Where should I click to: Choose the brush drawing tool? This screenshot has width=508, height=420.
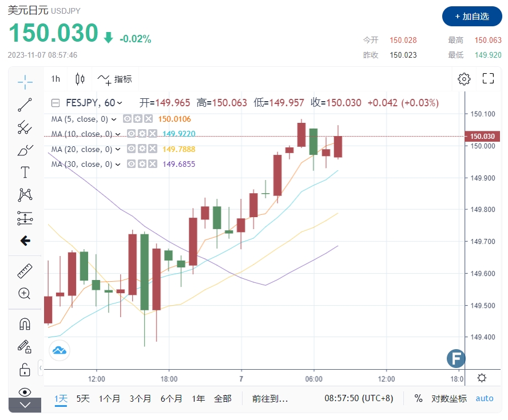coord(25,150)
